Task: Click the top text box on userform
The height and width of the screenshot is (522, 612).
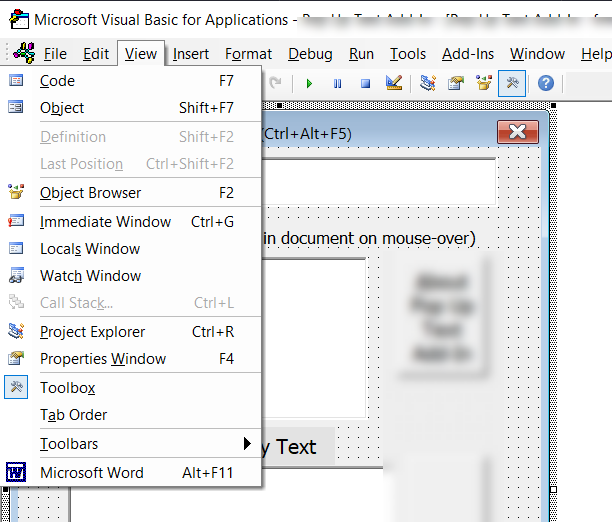Action: [379, 181]
